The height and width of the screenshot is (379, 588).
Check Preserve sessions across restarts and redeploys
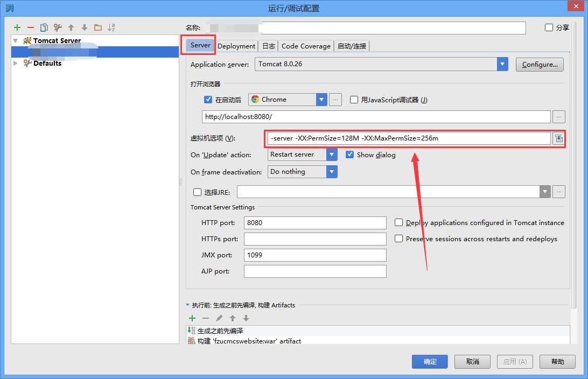[398, 238]
